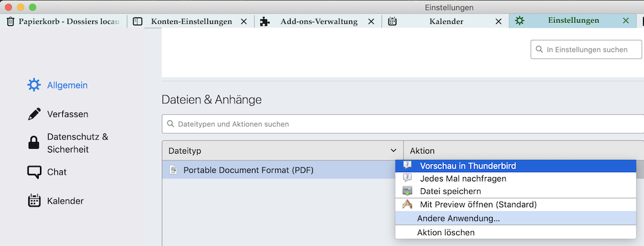The image size is (644, 246).
Task: Click the Add-ons-Verwaltung puzzle tab icon
Action: point(265,22)
